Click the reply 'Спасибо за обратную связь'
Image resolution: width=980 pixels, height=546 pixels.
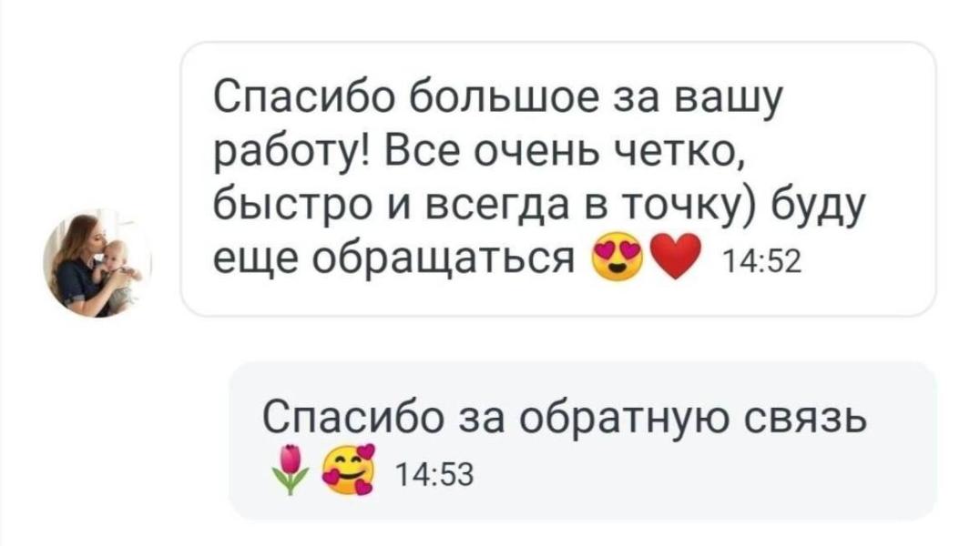583,440
